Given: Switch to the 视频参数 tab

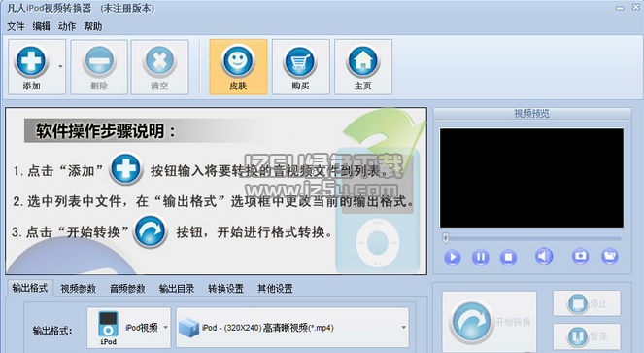Looking at the screenshot, I should tap(78, 289).
